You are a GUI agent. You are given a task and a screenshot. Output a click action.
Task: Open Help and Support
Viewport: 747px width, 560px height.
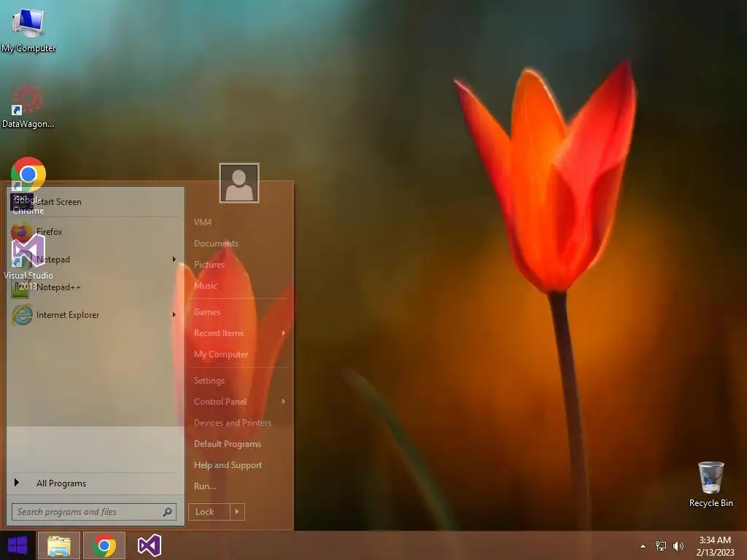click(228, 465)
